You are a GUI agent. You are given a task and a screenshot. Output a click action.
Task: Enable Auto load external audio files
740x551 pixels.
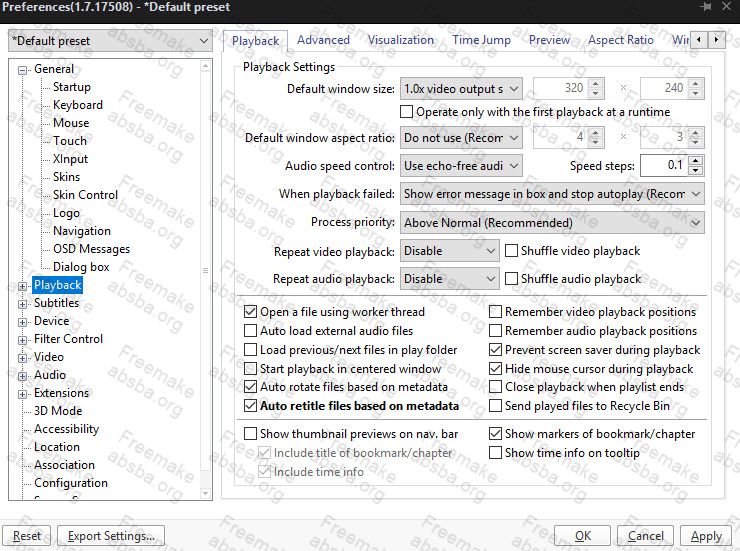click(x=250, y=331)
